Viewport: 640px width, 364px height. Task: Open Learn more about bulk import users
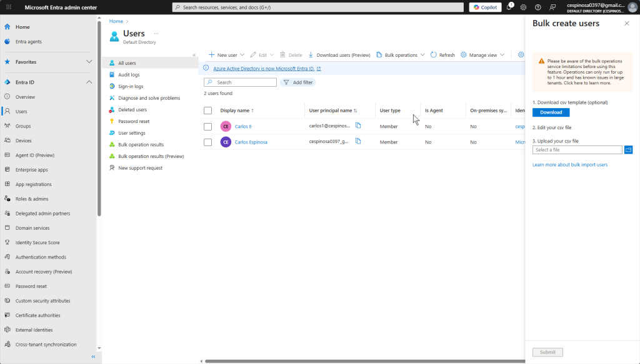click(569, 165)
